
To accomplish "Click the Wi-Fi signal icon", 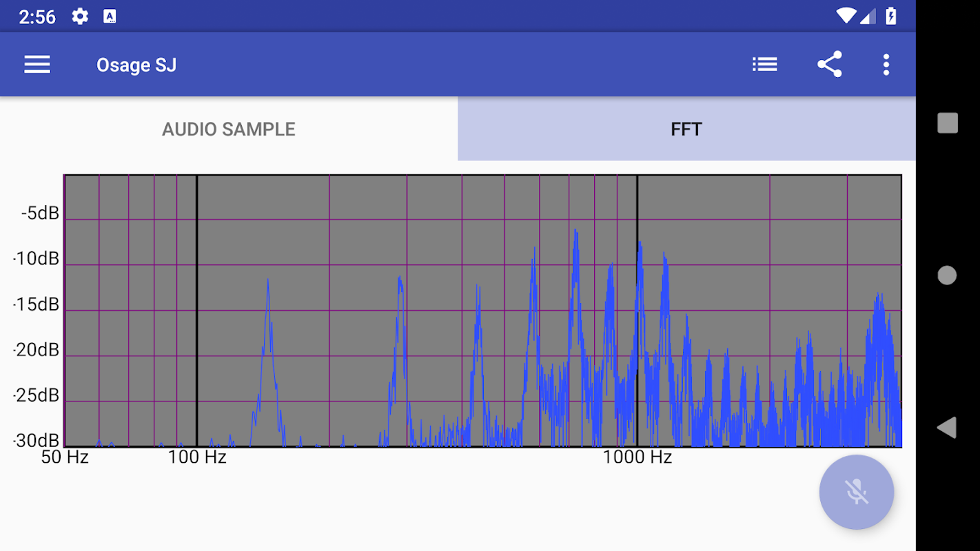I will click(846, 16).
